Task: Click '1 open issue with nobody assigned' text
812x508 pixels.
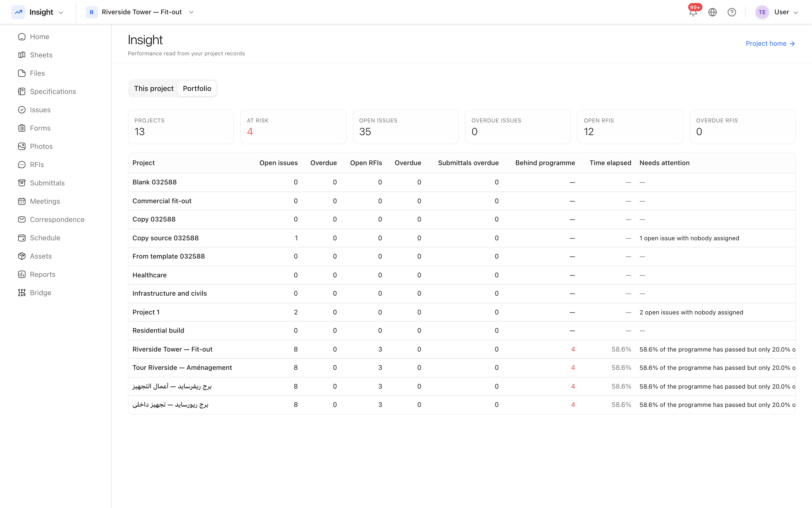Action: 689,238
